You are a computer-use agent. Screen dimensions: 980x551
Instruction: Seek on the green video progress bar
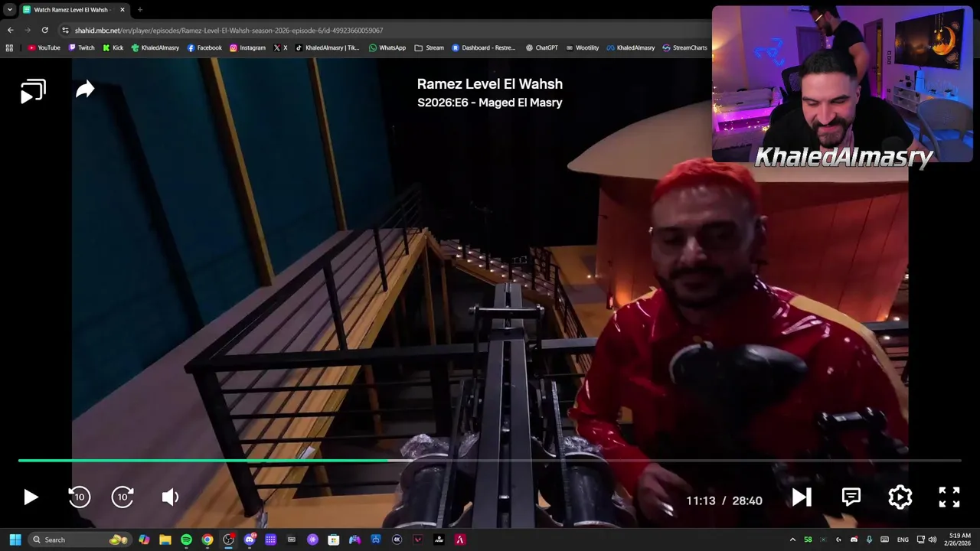point(490,461)
